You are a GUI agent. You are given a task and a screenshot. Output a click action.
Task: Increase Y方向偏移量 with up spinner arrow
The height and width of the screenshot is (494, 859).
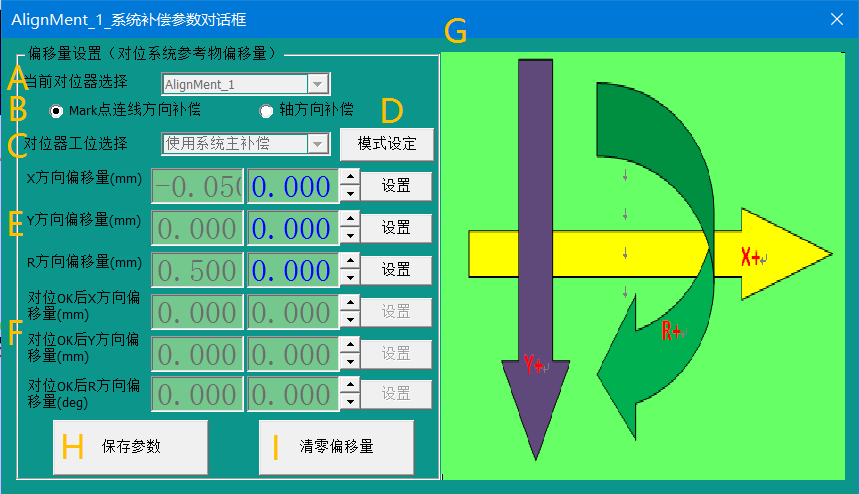point(349,220)
